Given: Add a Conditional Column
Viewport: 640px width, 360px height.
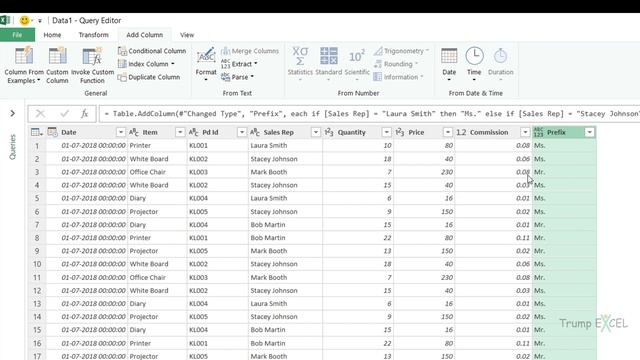Looking at the screenshot, I should 152,51.
